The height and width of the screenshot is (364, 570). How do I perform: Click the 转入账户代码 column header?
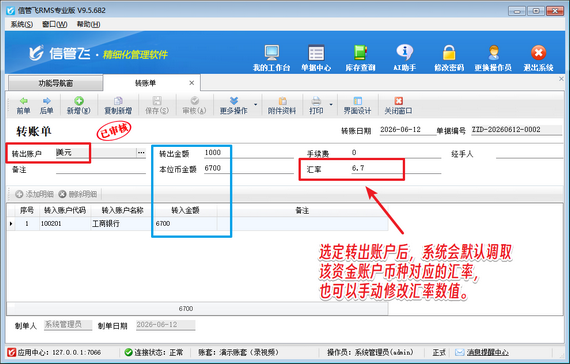pos(65,211)
